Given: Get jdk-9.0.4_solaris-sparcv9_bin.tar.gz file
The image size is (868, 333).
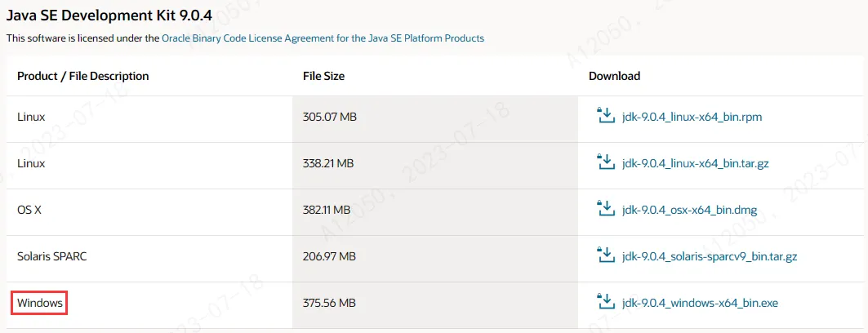Looking at the screenshot, I should pos(709,257).
